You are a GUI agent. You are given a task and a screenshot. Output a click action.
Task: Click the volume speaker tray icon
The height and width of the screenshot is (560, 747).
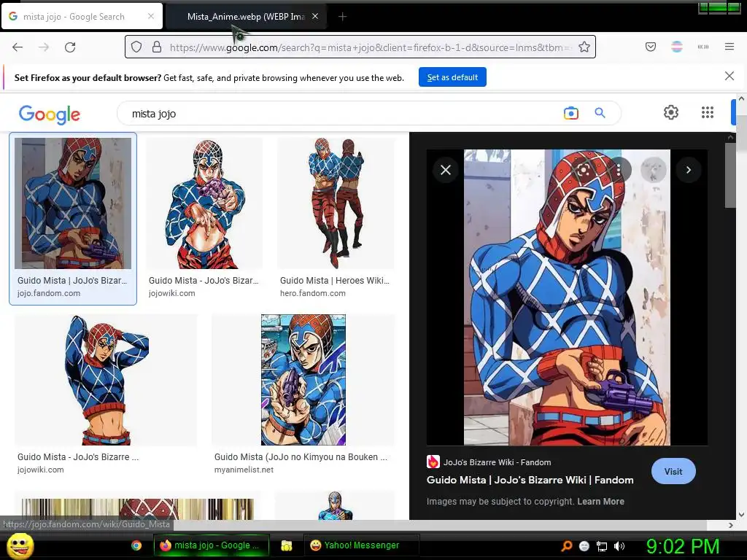click(619, 546)
